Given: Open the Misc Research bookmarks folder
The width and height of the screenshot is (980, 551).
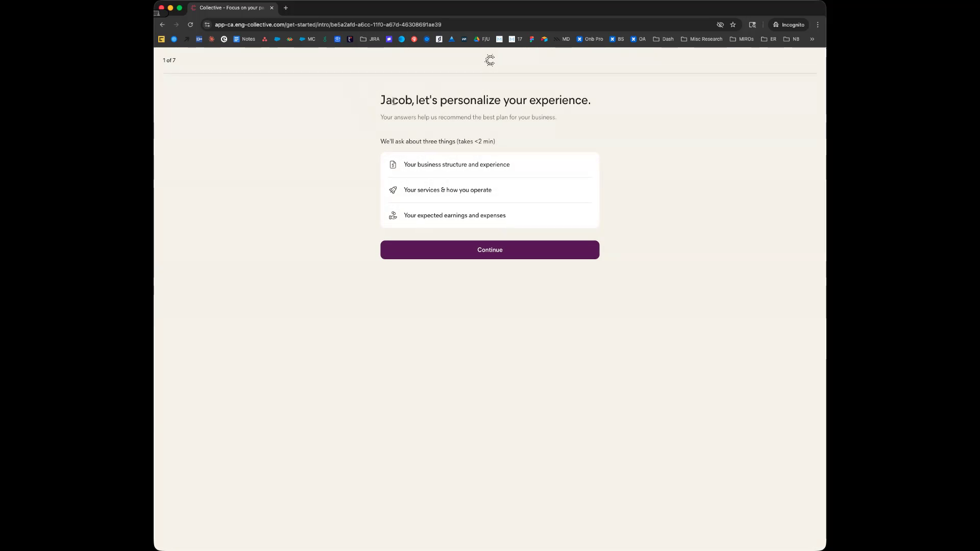Looking at the screenshot, I should point(701,39).
